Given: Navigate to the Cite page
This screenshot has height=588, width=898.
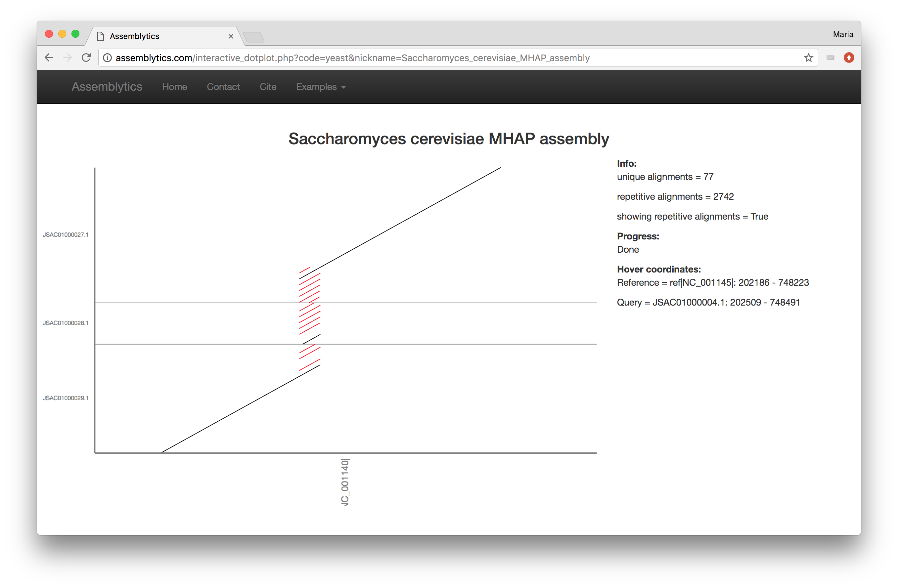Looking at the screenshot, I should pos(268,87).
